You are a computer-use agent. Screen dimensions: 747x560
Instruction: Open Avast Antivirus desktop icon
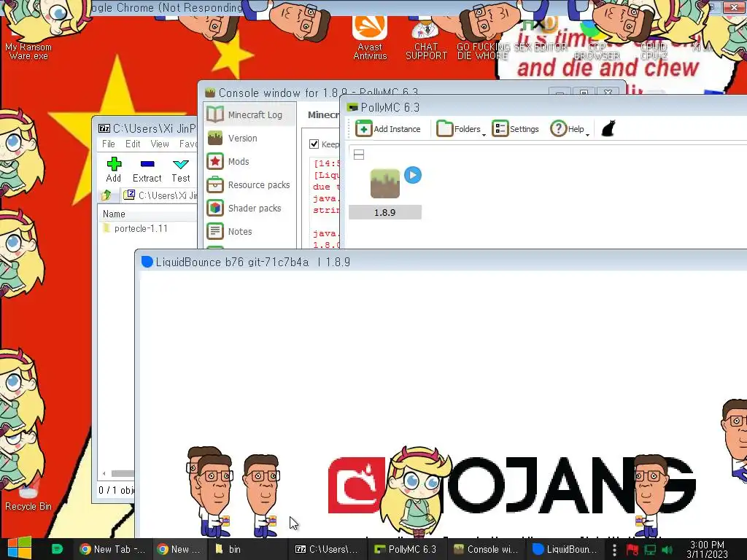[370, 38]
